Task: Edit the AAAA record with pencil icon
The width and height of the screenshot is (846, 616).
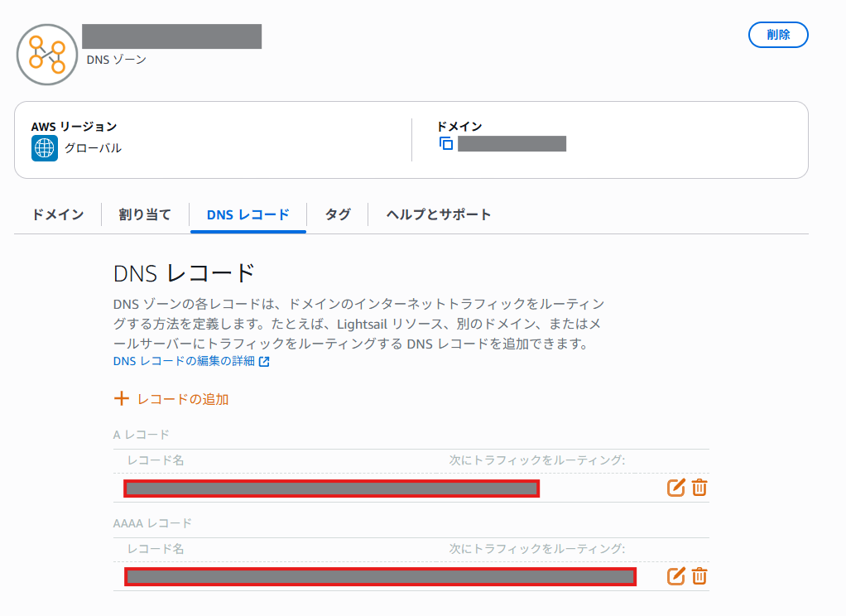Action: [675, 576]
